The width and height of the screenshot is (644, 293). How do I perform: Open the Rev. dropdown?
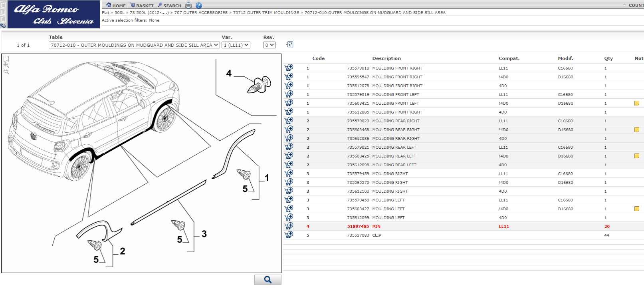pyautogui.click(x=269, y=45)
